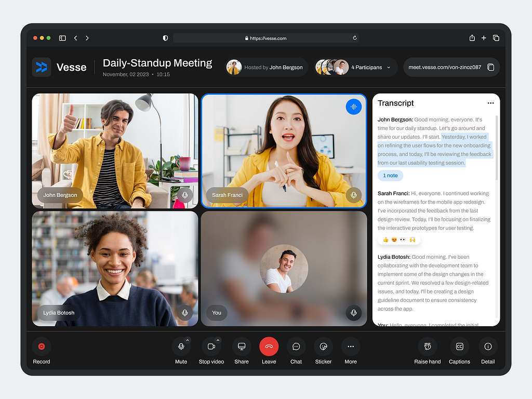The height and width of the screenshot is (399, 532).
Task: Click the Raise hand icon
Action: coord(428,347)
